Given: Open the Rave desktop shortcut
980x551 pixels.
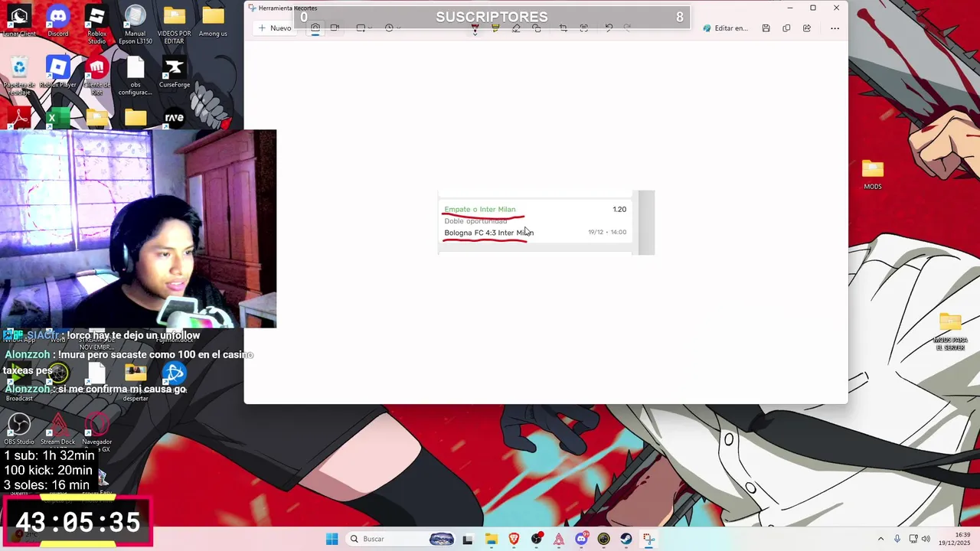Looking at the screenshot, I should coord(175,118).
